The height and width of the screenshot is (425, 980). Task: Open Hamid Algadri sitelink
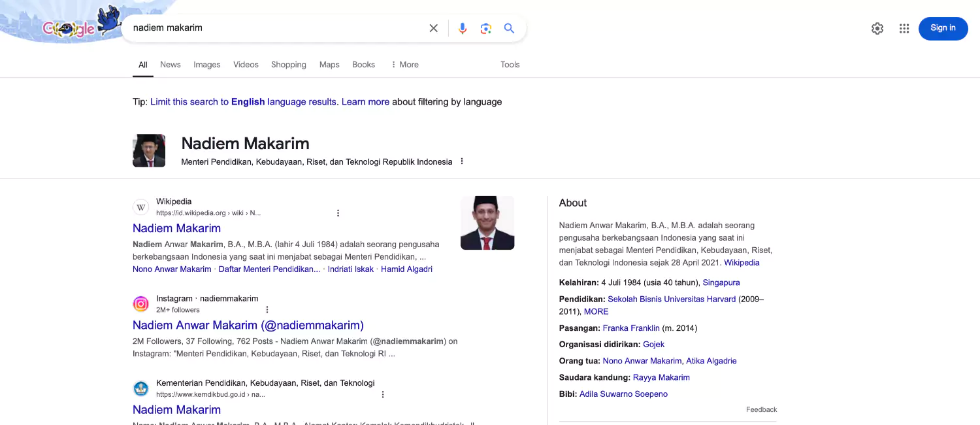coord(406,269)
